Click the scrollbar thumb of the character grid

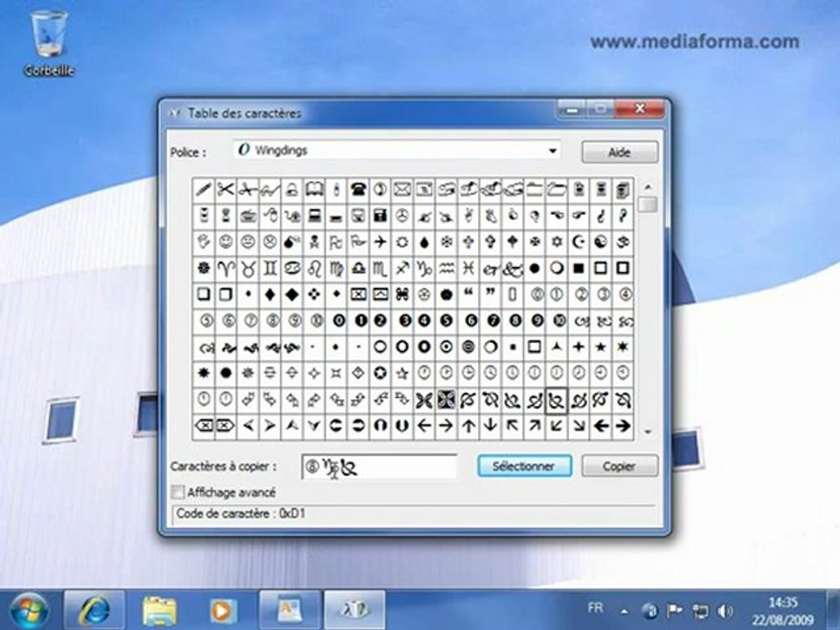pyautogui.click(x=647, y=205)
